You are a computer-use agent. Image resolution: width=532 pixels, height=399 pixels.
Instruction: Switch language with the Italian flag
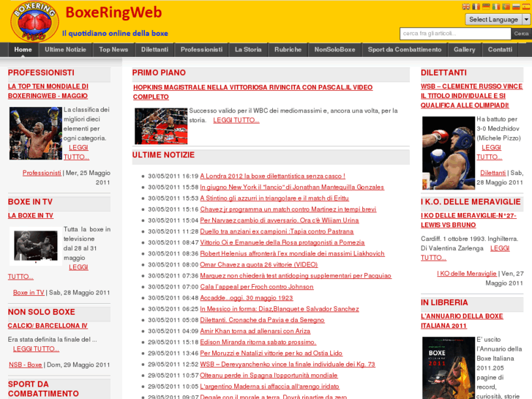click(x=496, y=7)
